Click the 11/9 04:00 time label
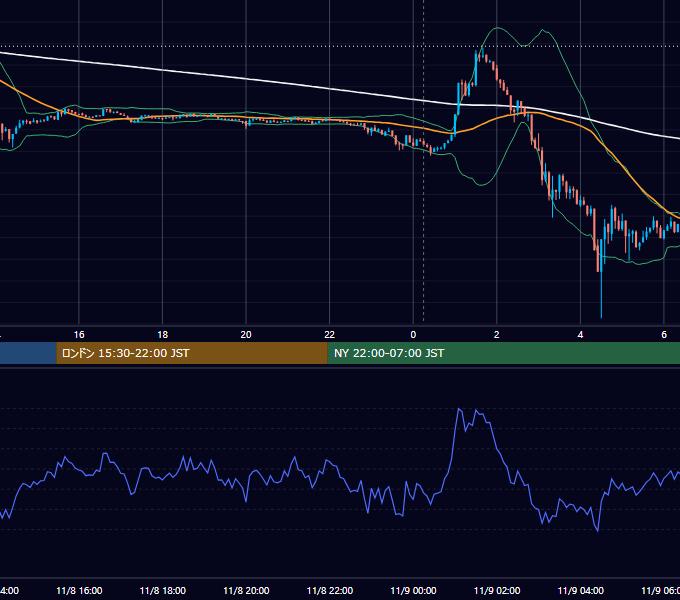Screen dimensions: 680x600 tap(581, 590)
